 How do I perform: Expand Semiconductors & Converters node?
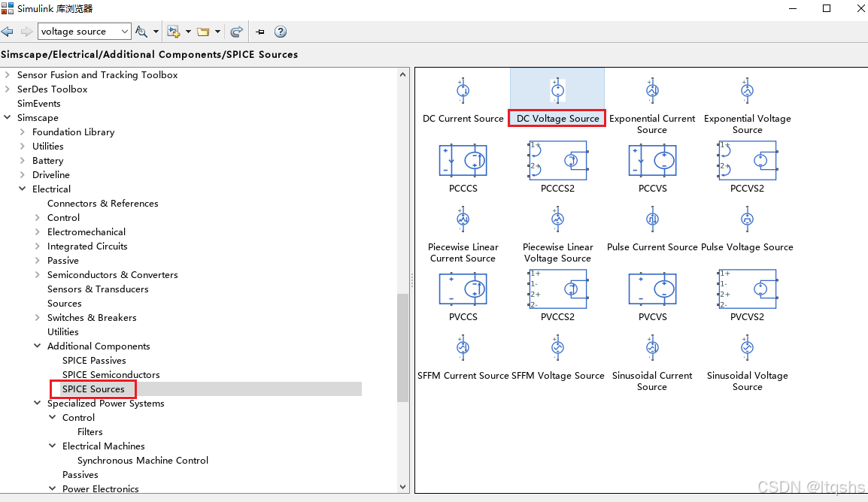pos(37,275)
